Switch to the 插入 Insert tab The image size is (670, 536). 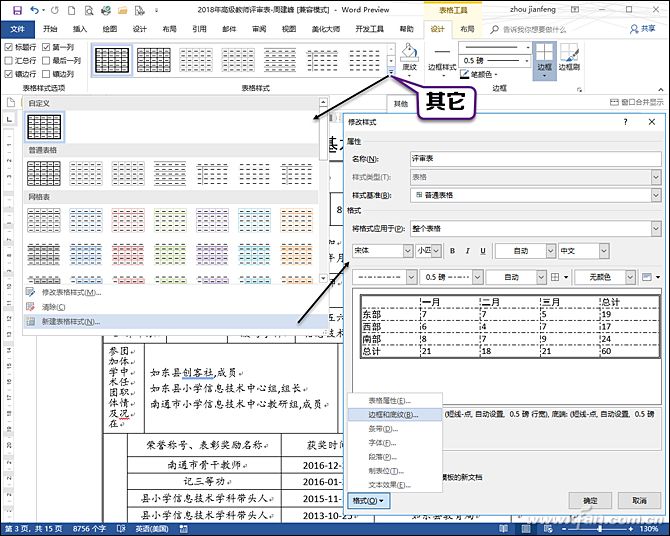tap(80, 29)
